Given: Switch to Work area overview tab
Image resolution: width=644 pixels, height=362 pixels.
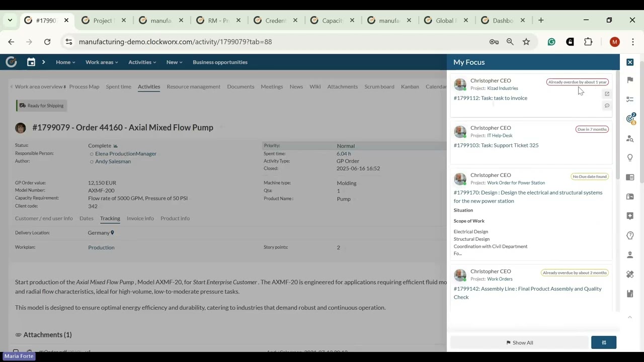Looking at the screenshot, I should point(38,86).
